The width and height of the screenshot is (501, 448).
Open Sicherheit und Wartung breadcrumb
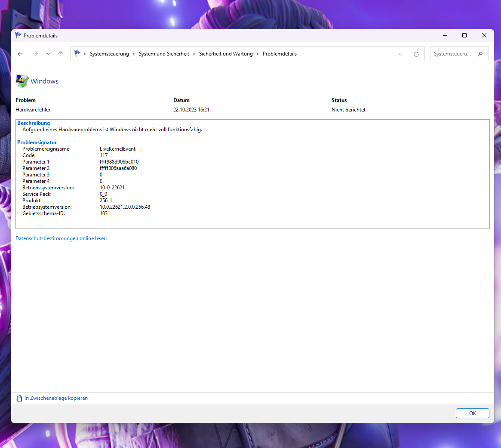[226, 54]
